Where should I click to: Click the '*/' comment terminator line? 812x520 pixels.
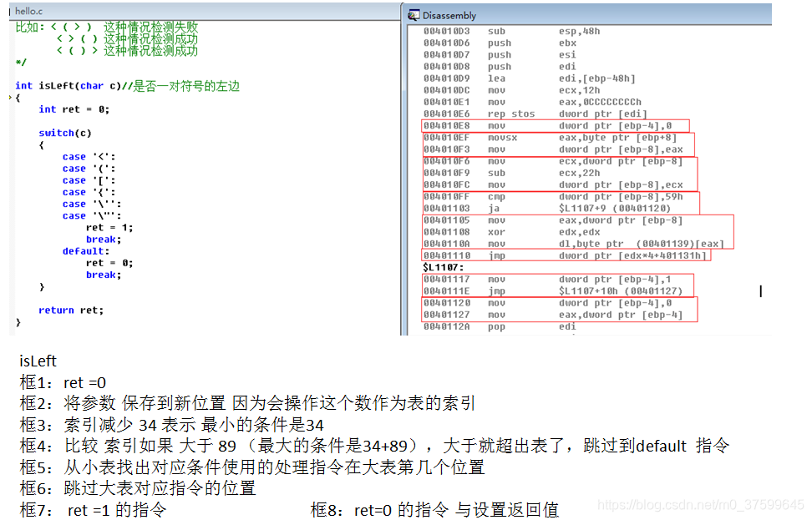click(x=21, y=63)
